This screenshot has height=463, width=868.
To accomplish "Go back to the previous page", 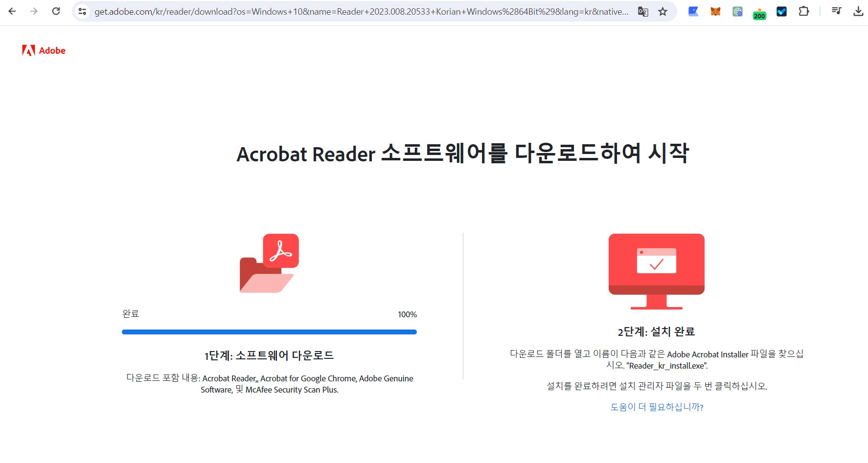I will pyautogui.click(x=12, y=11).
